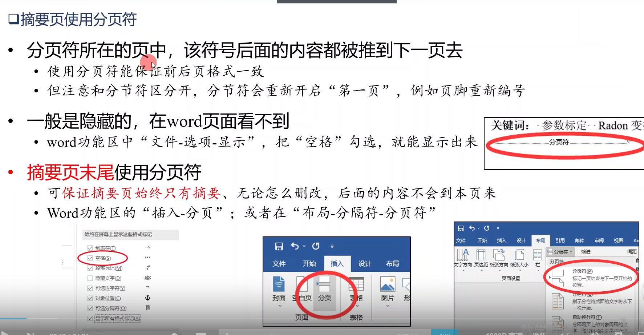Click the optional break symbol beside 可选分隔符
The height and width of the screenshot is (335, 644).
tap(148, 308)
